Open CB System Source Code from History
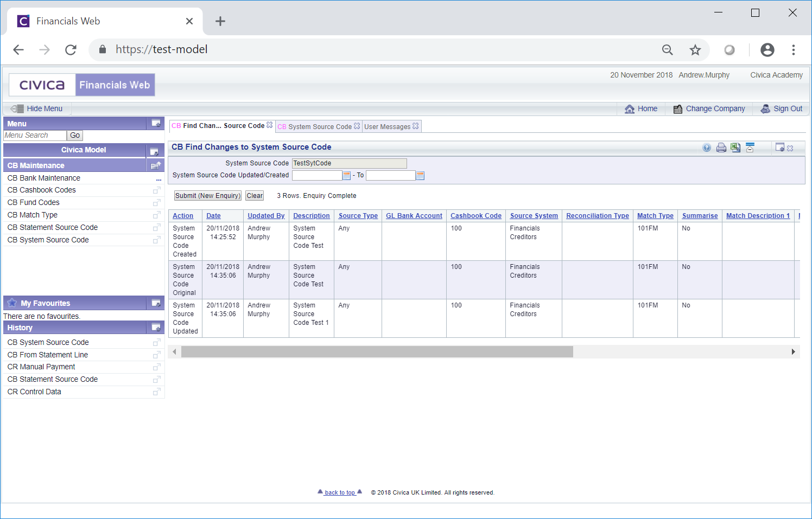This screenshot has height=519, width=812. 48,342
